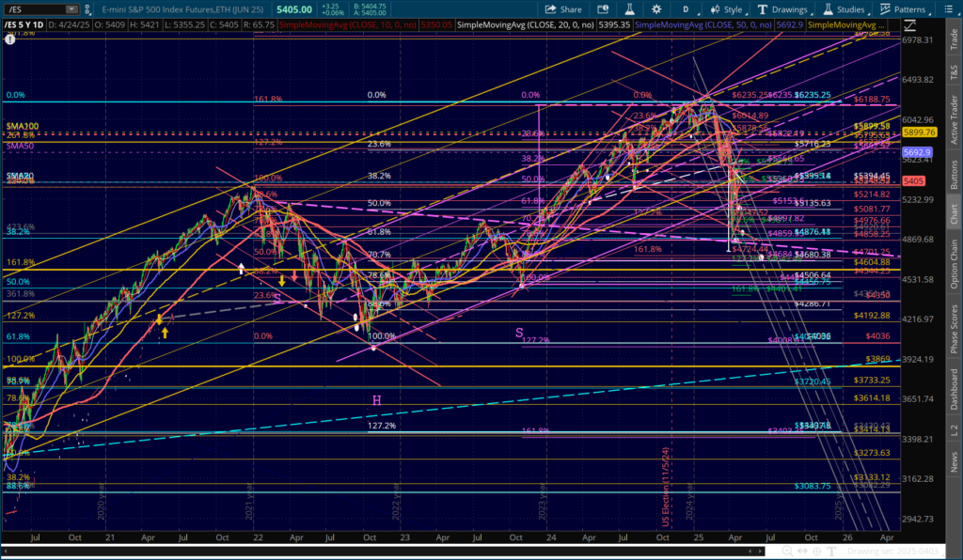Click the Share button

563,9
